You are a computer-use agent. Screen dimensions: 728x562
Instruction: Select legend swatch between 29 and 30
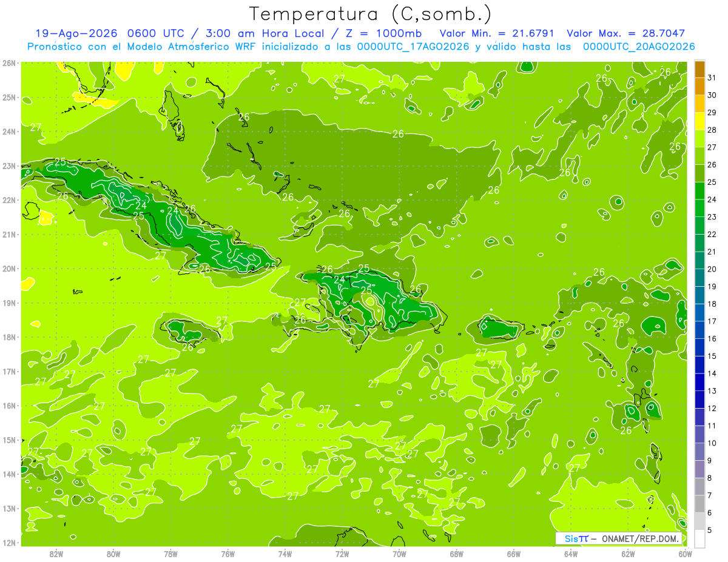pos(699,104)
